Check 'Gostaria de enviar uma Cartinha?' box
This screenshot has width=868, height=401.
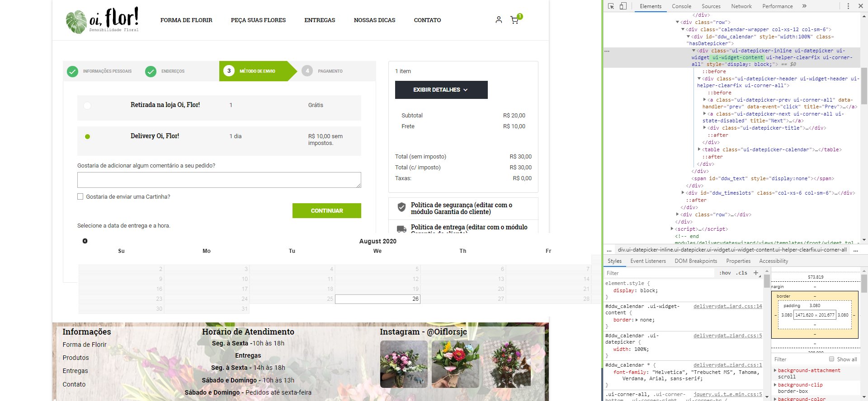coord(80,196)
